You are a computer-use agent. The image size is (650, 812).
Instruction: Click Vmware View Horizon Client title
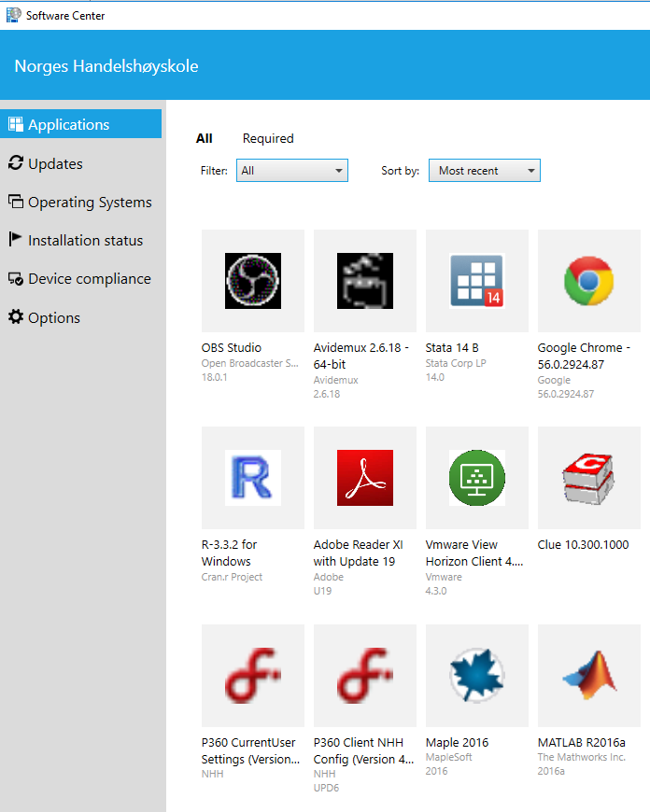pyautogui.click(x=474, y=553)
